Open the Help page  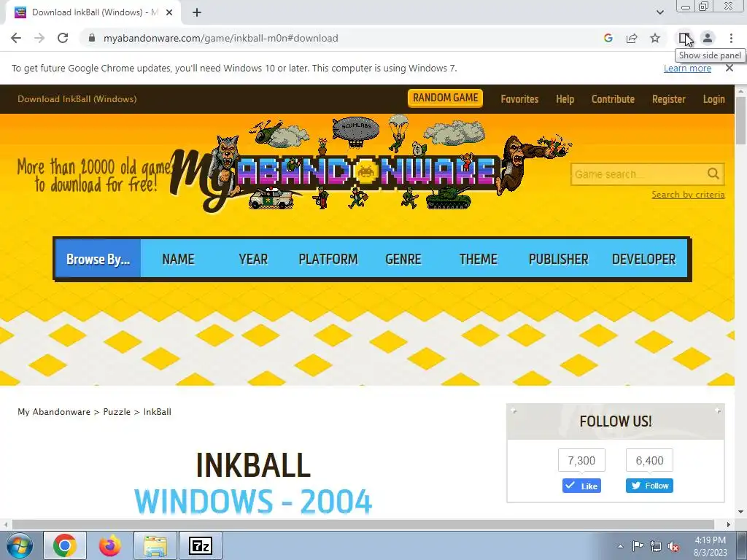click(x=565, y=99)
